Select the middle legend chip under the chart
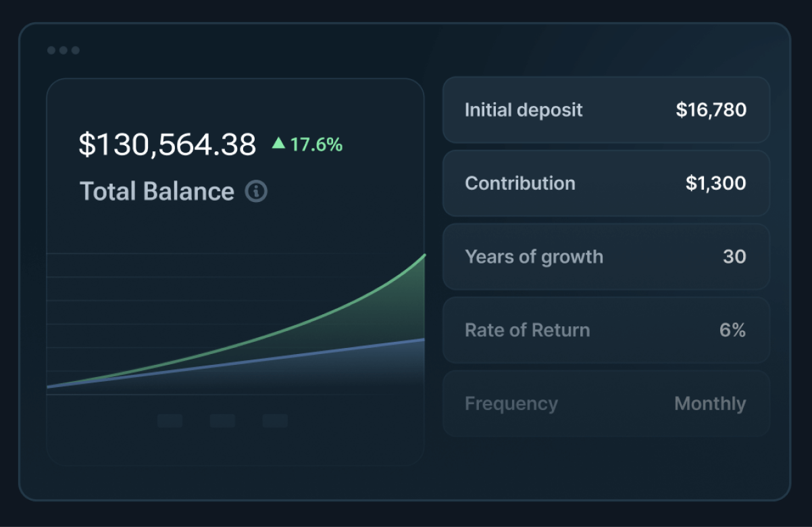The image size is (812, 527). pyautogui.click(x=222, y=421)
